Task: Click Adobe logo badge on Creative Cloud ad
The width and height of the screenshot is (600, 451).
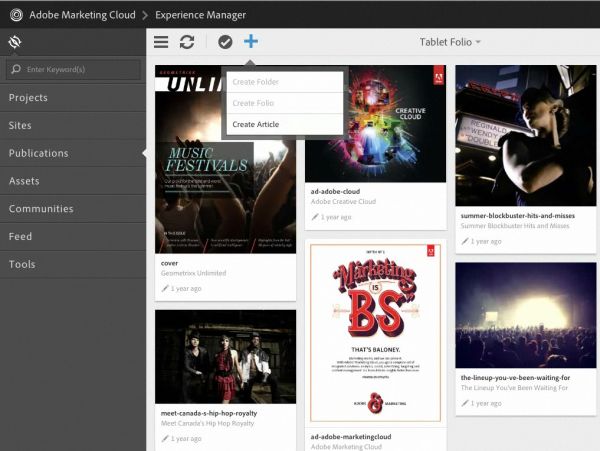Action: pos(439,75)
